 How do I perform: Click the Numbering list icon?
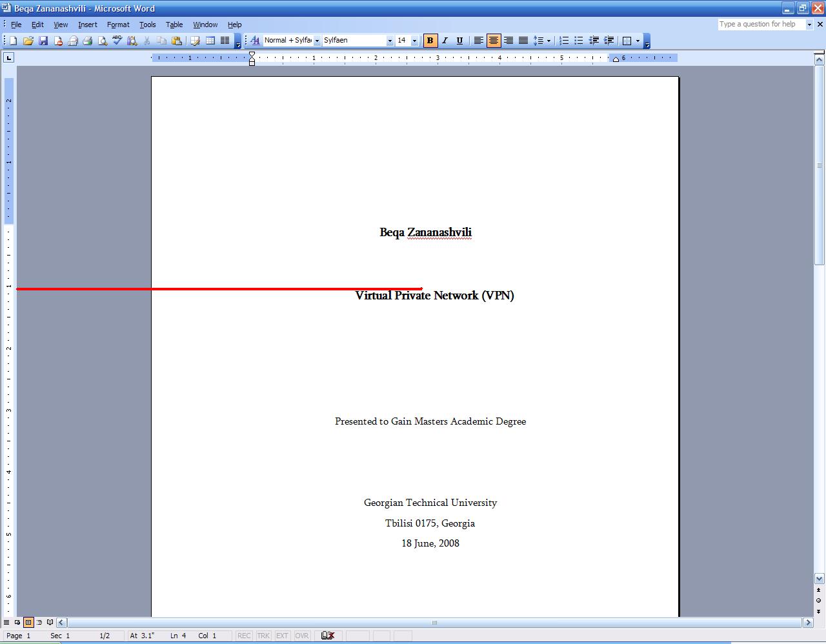point(564,41)
